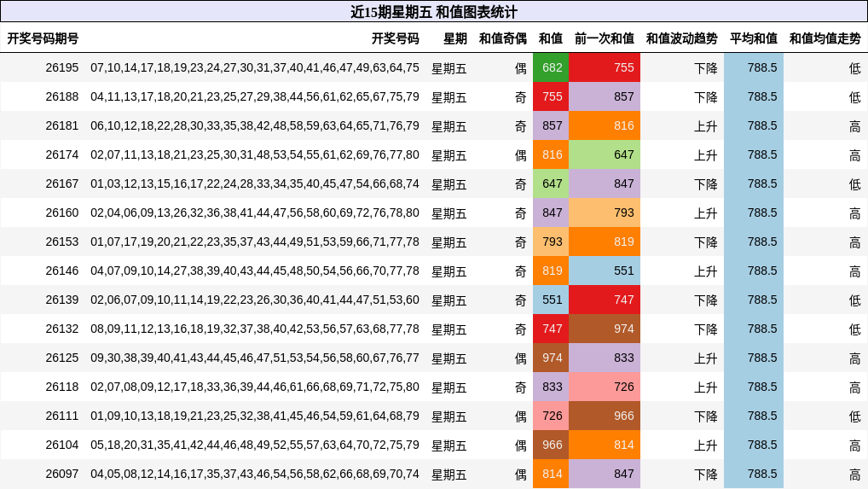The height and width of the screenshot is (489, 868).
Task: Click the blue 551 sum cell in row 26139
Action: coord(551,300)
